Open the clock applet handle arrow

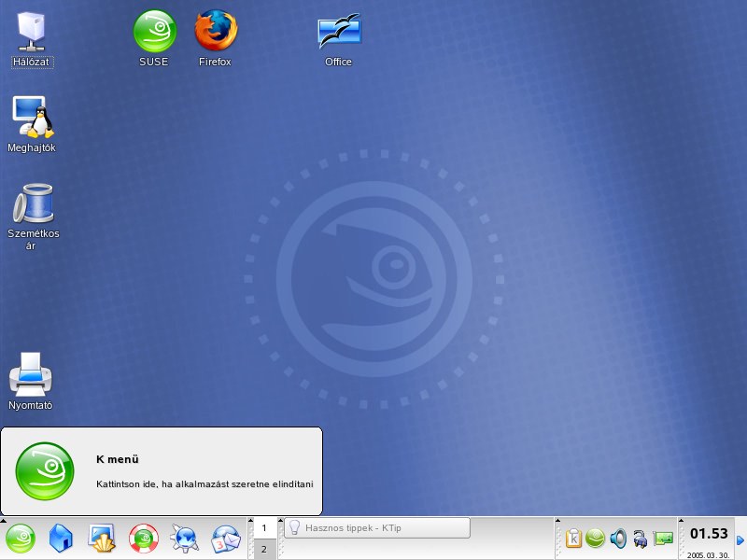coord(682,520)
